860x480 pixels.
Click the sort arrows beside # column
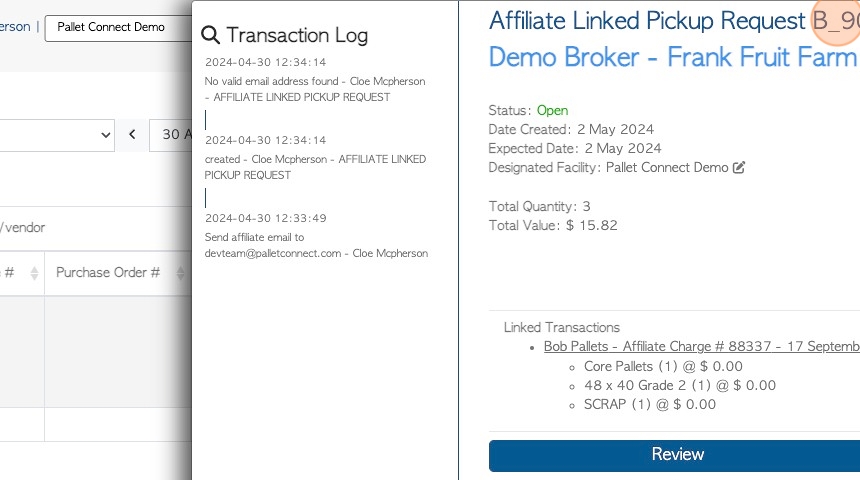coord(34,273)
